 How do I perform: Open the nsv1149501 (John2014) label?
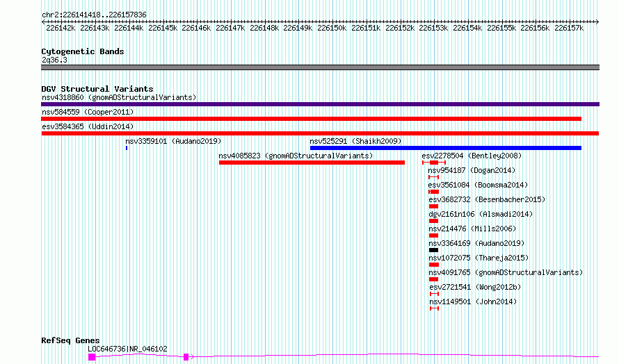coord(474,301)
